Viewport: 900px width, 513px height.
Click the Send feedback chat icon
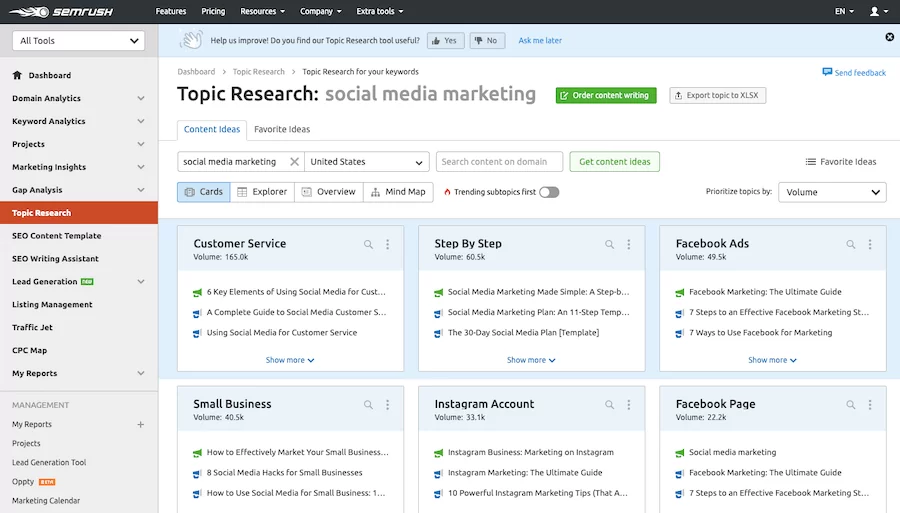(x=827, y=72)
